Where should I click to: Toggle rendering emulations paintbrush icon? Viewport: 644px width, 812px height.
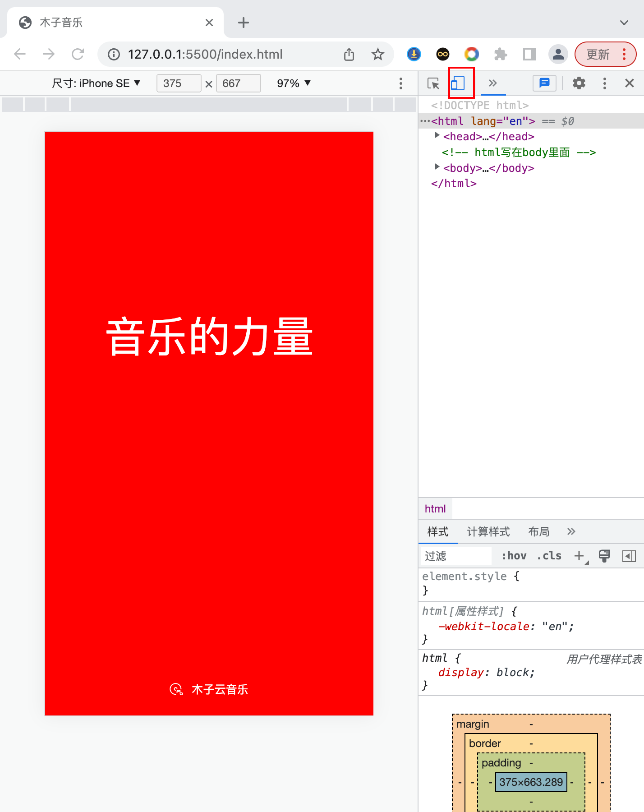pos(604,556)
